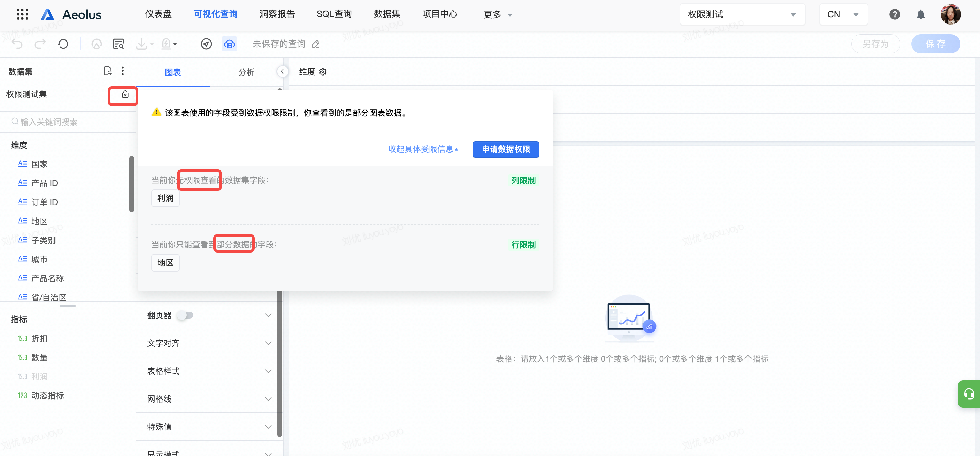This screenshot has height=456, width=980.
Task: Open dataset more options menu
Action: [x=123, y=71]
